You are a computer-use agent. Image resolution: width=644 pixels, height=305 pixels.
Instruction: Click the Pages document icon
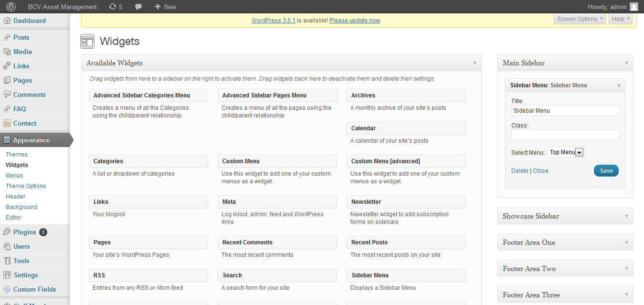pos(7,80)
